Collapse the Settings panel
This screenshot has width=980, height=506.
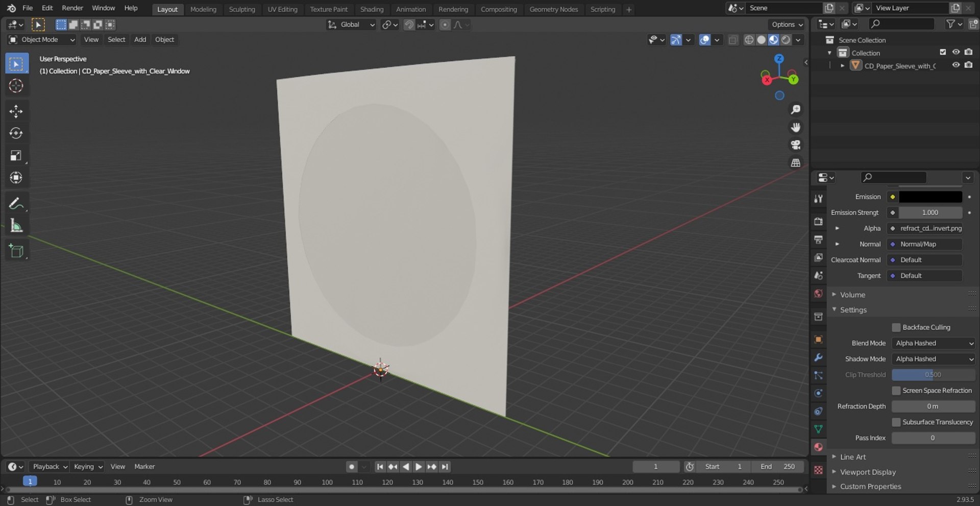pos(853,310)
